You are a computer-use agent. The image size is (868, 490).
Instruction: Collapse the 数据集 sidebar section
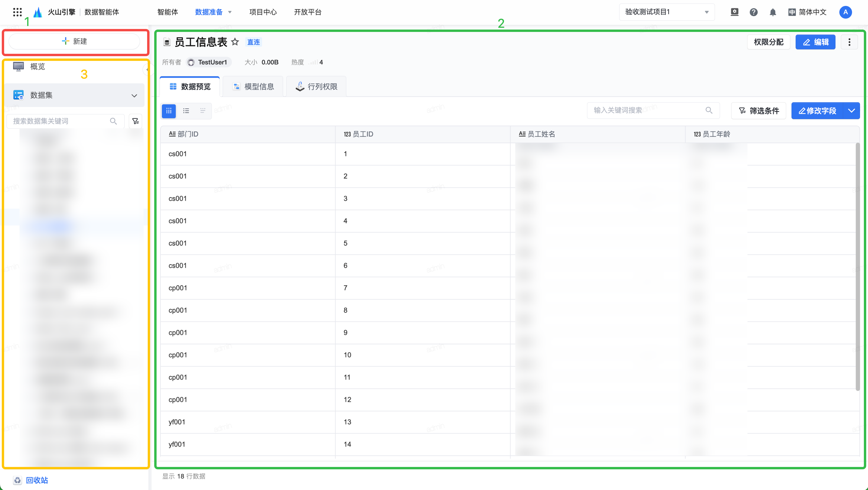(134, 95)
